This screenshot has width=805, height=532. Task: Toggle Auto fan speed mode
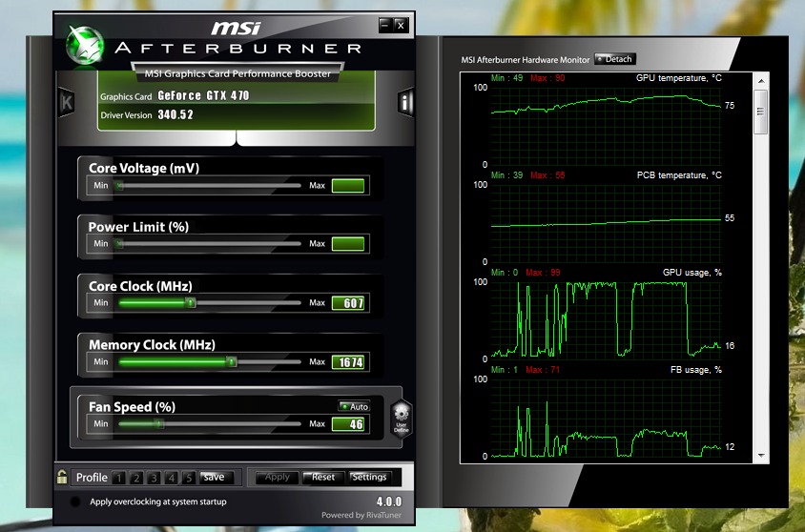(354, 406)
